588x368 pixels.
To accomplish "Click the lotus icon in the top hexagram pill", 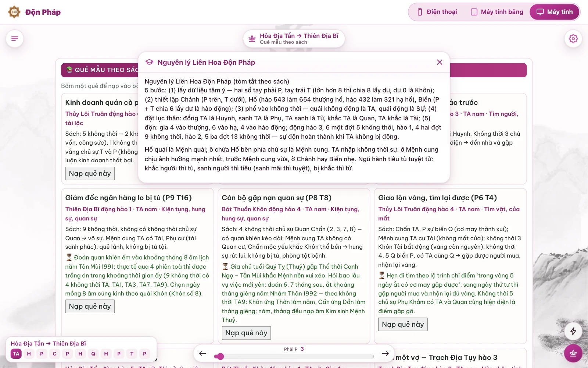I will click(252, 38).
